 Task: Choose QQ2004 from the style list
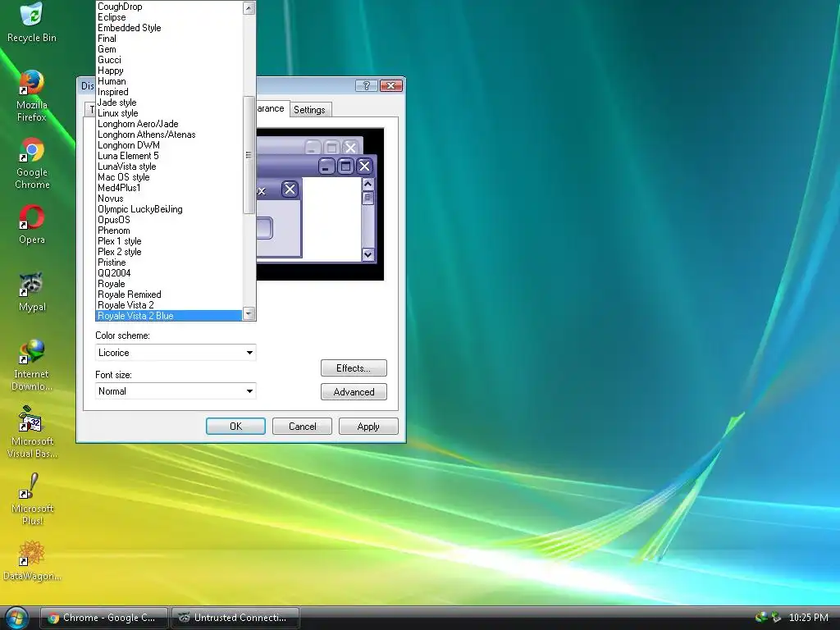click(x=169, y=273)
